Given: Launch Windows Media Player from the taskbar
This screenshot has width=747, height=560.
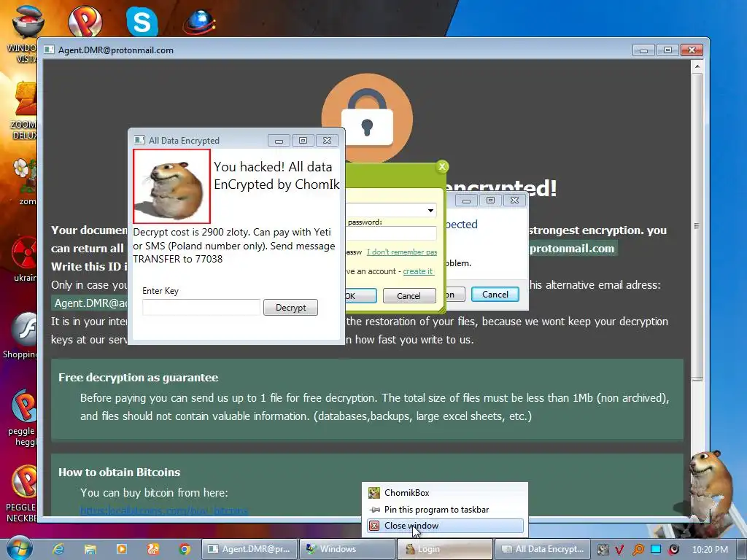Looking at the screenshot, I should point(122,549).
